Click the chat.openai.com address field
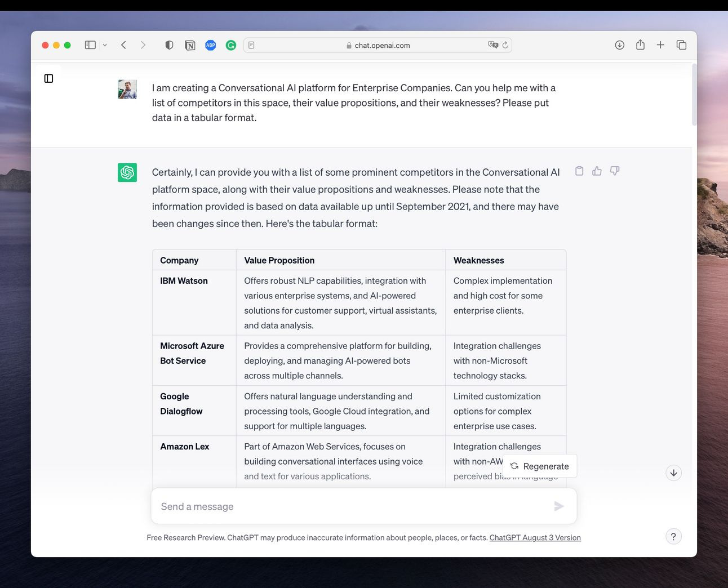 [x=378, y=45]
